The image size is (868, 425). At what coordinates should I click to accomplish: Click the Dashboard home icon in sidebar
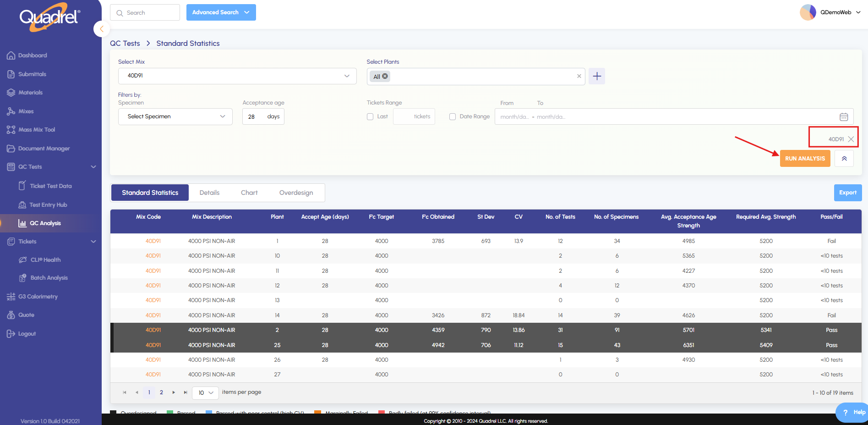click(11, 55)
